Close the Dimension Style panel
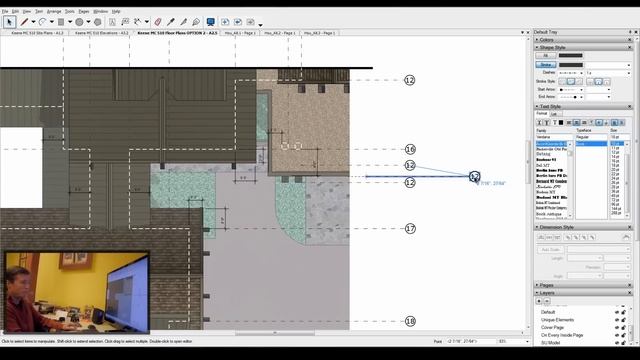Viewport: 640px width, 360px height. [629, 227]
